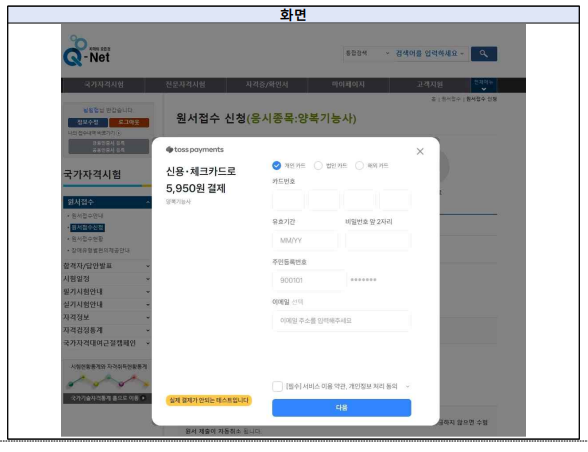588x452 pixels.
Task: Check the 서비스 이용 약관 동의 checkbox
Action: pyautogui.click(x=278, y=386)
